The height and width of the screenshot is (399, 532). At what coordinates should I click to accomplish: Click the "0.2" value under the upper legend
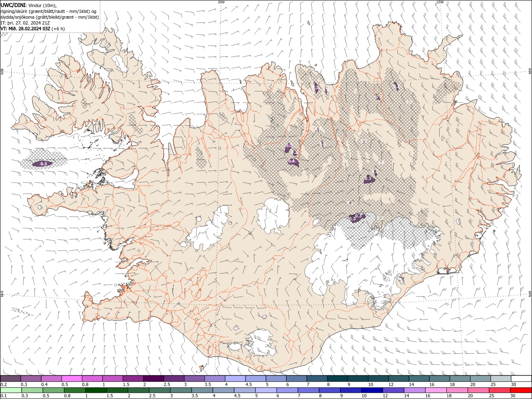point(3,384)
